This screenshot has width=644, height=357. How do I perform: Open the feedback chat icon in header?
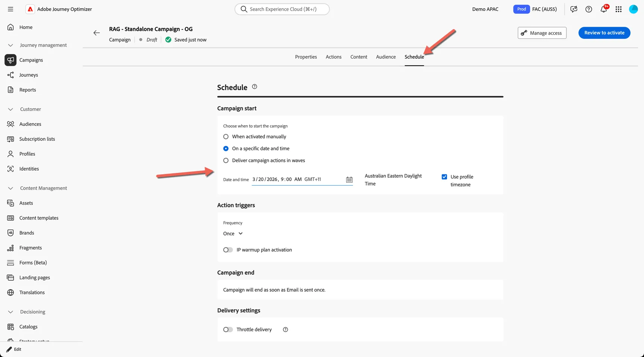(x=574, y=9)
